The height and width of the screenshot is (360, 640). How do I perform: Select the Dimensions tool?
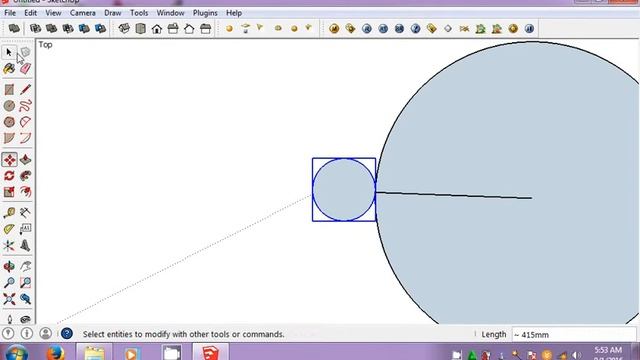click(x=25, y=213)
